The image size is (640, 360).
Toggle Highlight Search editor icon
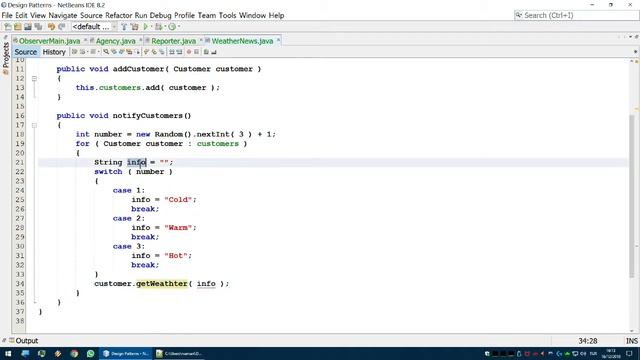pos(129,52)
